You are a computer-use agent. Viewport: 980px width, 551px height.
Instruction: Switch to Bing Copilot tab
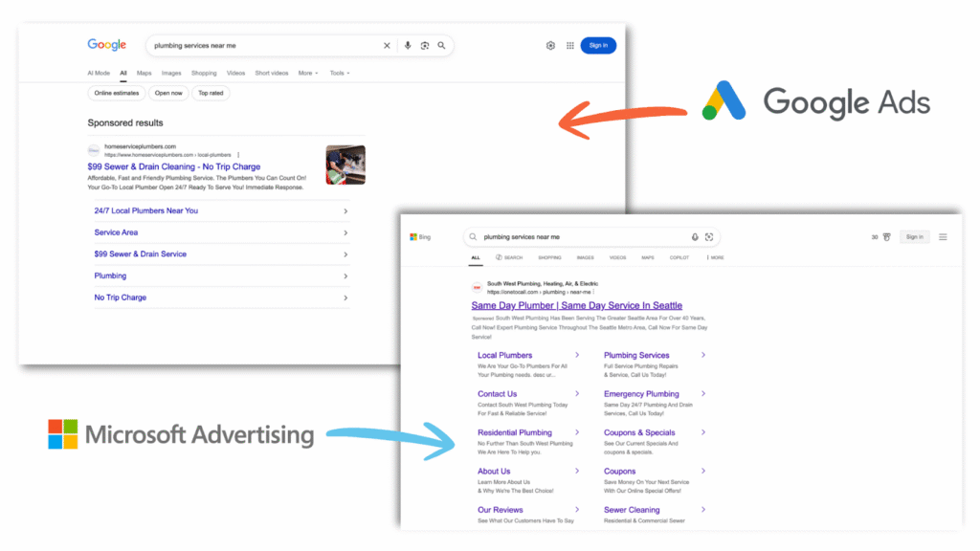coord(679,257)
